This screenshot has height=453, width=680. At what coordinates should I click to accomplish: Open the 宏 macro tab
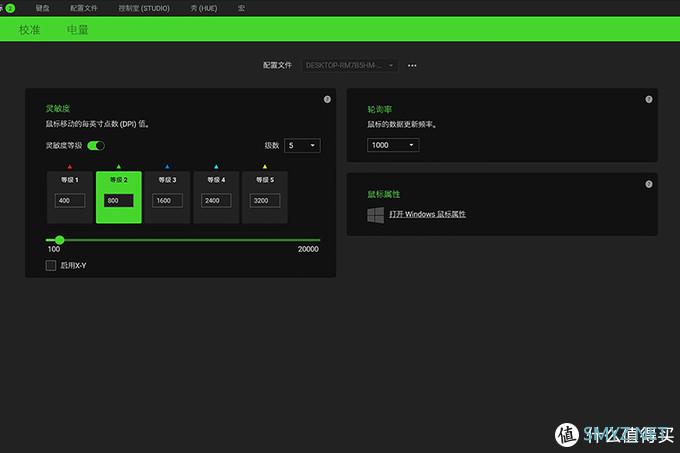pyautogui.click(x=242, y=8)
